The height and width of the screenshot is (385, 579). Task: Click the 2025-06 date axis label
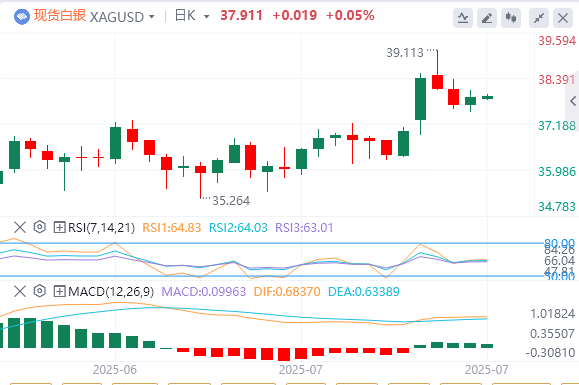point(115,369)
